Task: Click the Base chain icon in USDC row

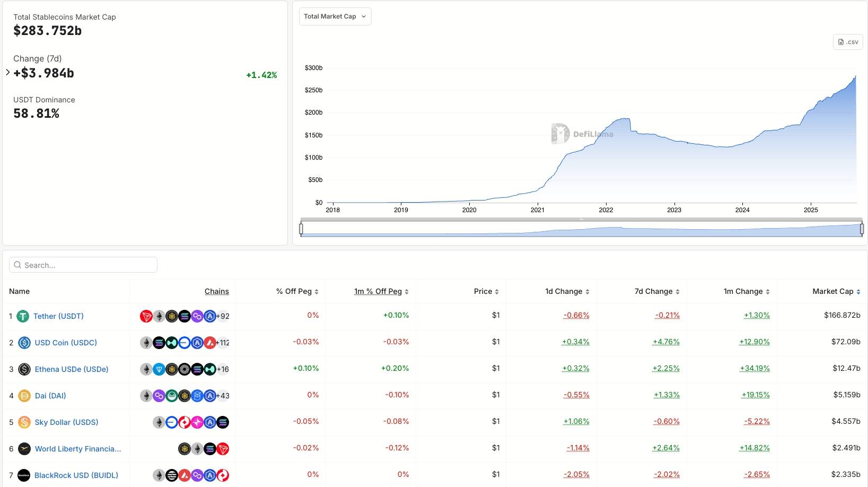Action: [185, 343]
